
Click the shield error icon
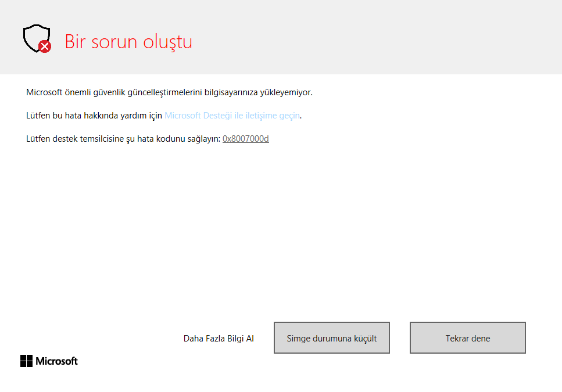pyautogui.click(x=37, y=39)
